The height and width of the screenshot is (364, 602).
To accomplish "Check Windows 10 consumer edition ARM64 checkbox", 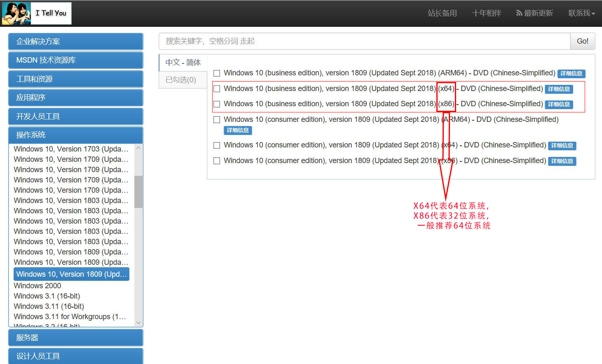I will point(217,119).
